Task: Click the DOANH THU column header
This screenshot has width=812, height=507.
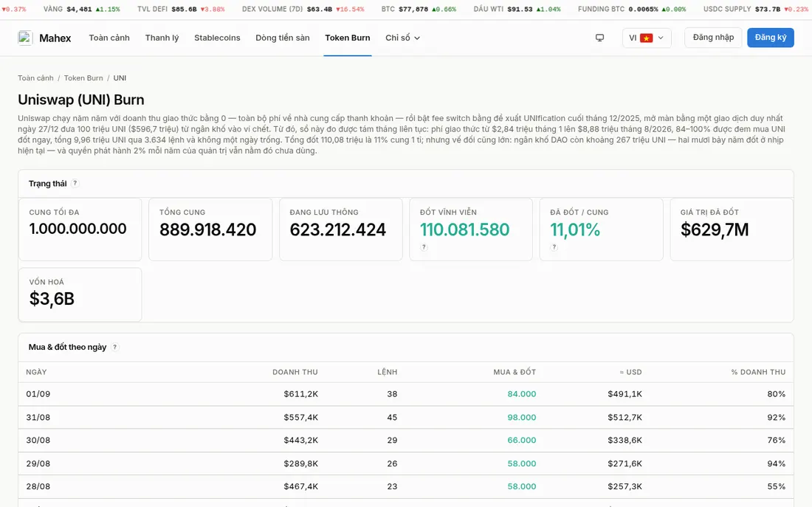Action: coord(295,372)
